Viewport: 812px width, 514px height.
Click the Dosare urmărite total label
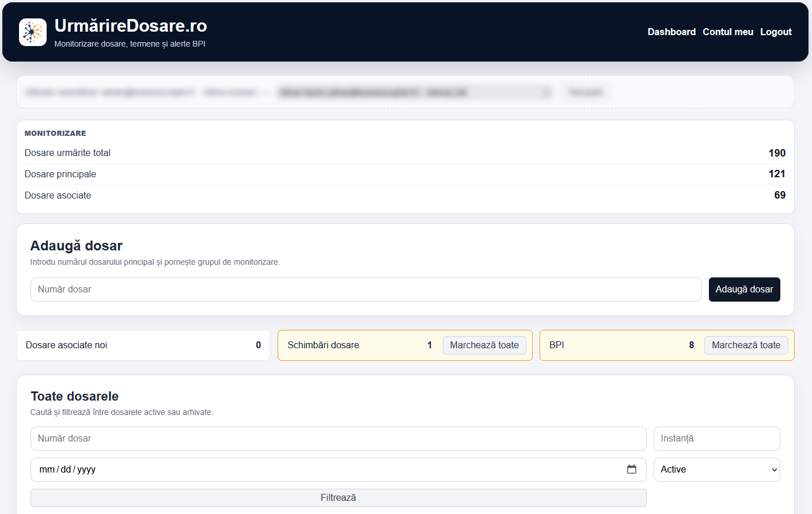tap(67, 153)
